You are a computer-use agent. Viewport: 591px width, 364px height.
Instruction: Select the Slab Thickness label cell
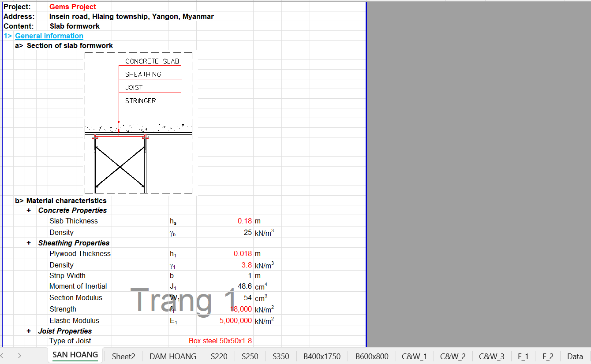pyautogui.click(x=74, y=221)
